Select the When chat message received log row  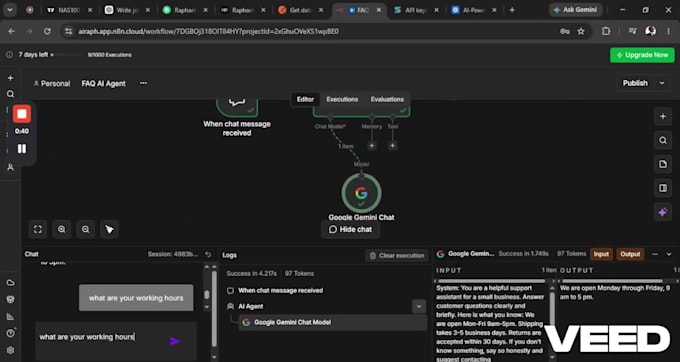pos(281,290)
